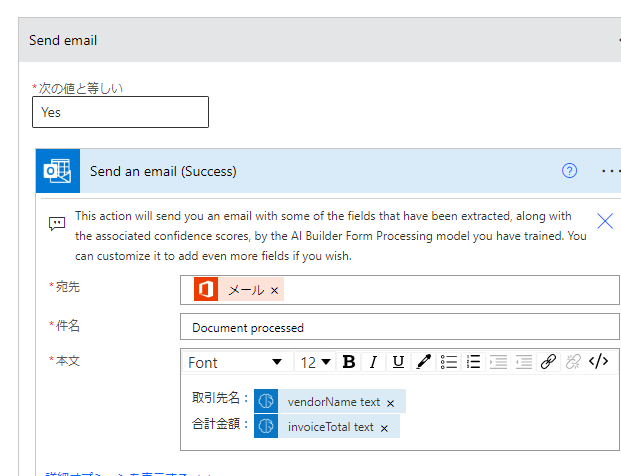Open the font size 12 dropdown
This screenshot has height=476, width=621.
coord(316,362)
